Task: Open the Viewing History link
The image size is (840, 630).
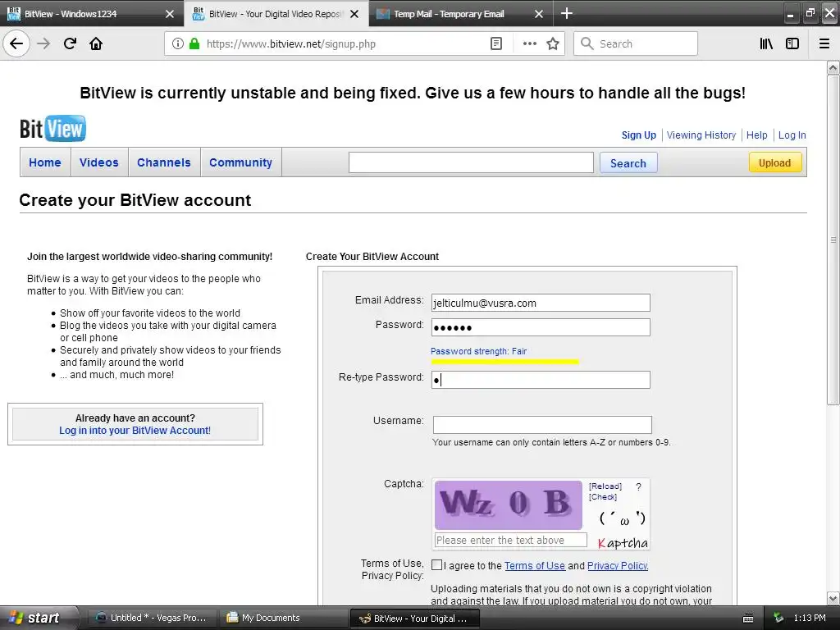Action: point(701,135)
